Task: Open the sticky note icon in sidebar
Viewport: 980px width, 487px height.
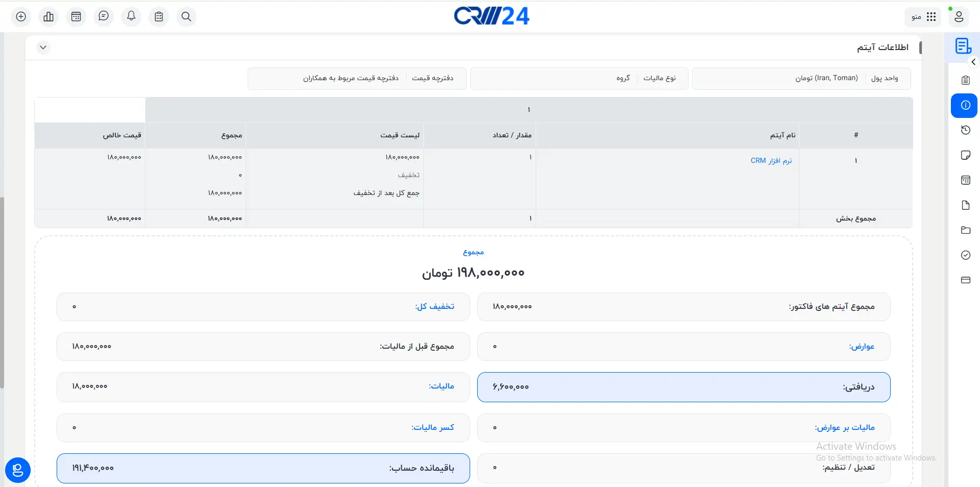Action: 965,155
